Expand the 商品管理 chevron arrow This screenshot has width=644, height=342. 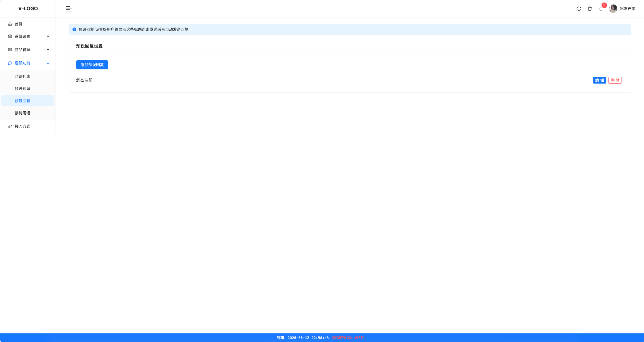coord(48,50)
